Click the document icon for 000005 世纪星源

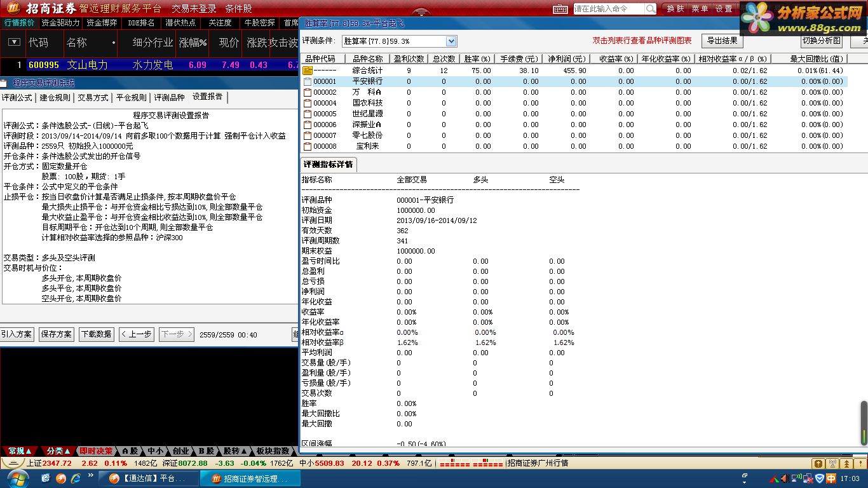308,114
